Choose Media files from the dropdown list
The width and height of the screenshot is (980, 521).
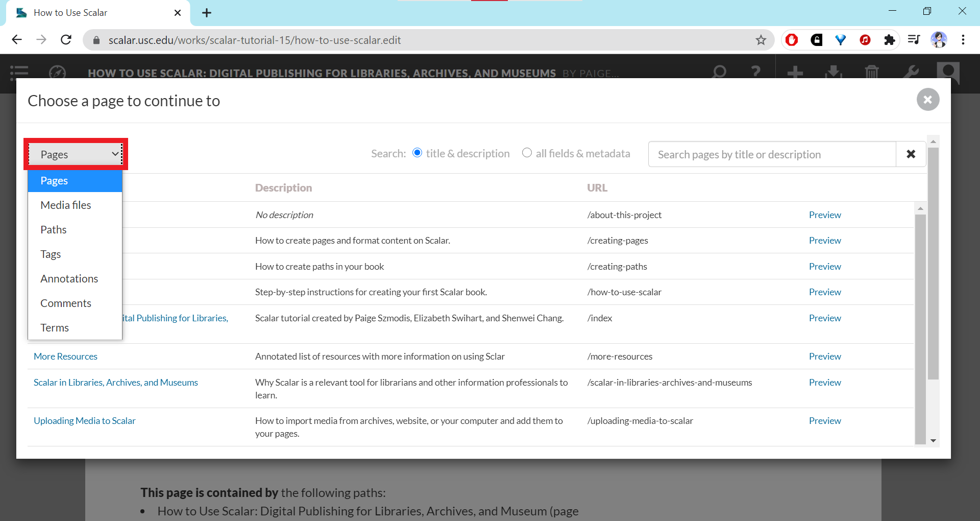(66, 205)
